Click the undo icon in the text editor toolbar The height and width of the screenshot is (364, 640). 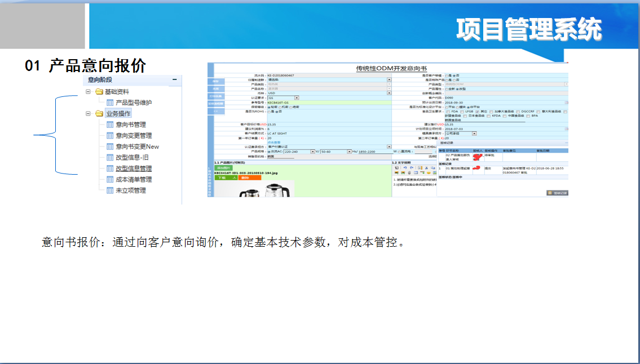tap(405, 168)
